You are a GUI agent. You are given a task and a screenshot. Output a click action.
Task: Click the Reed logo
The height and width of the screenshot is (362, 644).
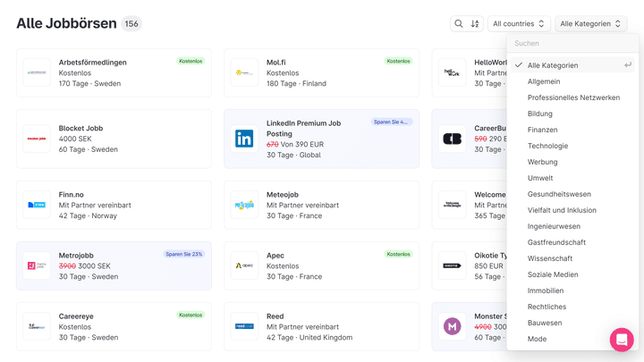pos(244,327)
